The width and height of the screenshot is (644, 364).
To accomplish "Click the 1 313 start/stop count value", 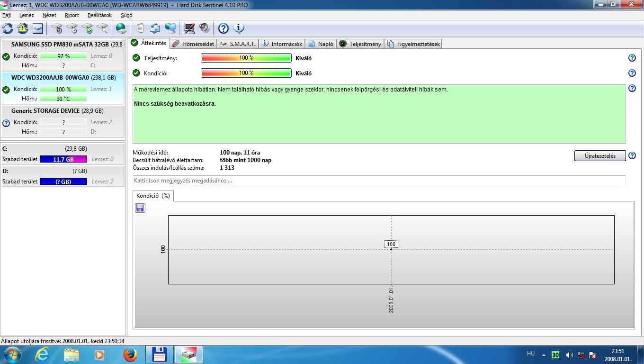I will [227, 168].
